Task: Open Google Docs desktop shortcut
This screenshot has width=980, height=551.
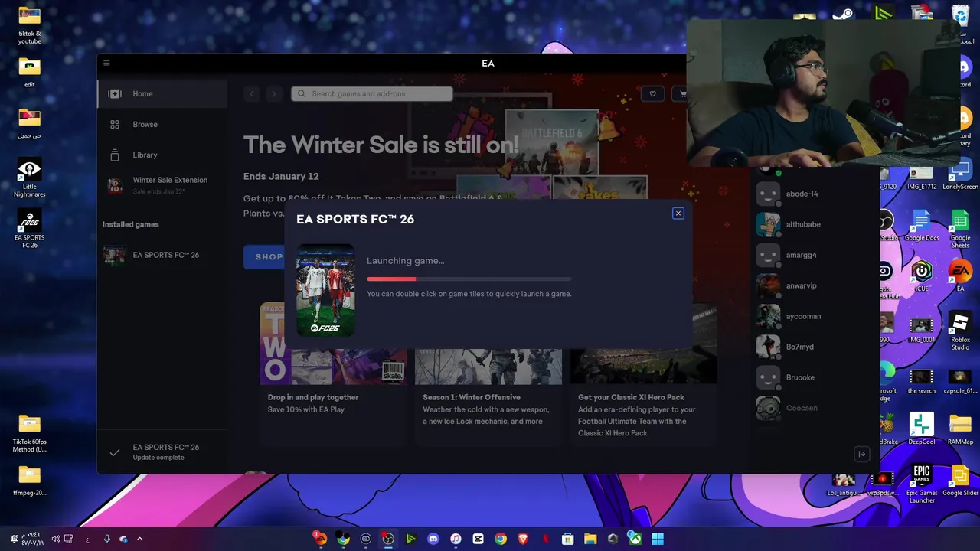Action: click(922, 227)
